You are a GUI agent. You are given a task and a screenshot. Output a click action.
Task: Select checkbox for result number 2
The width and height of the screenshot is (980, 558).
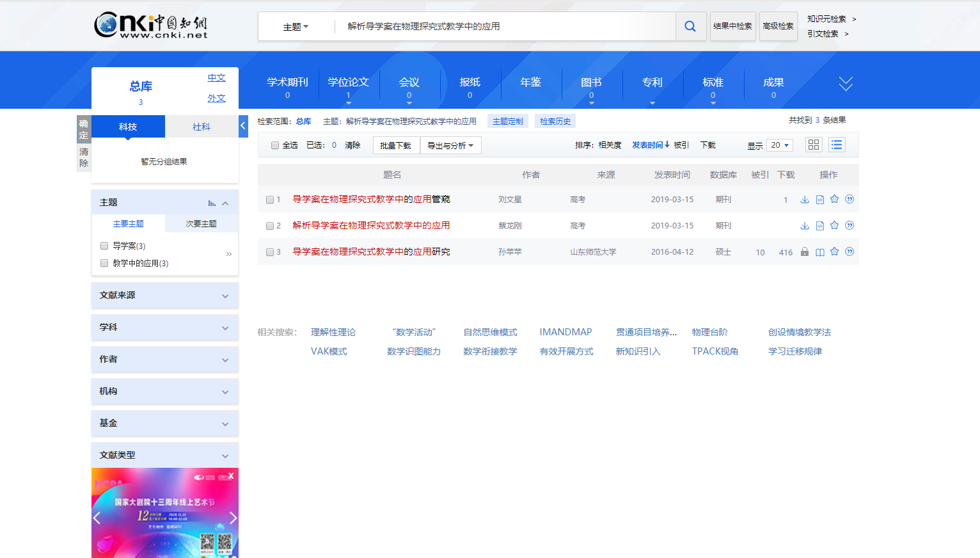[x=270, y=226]
